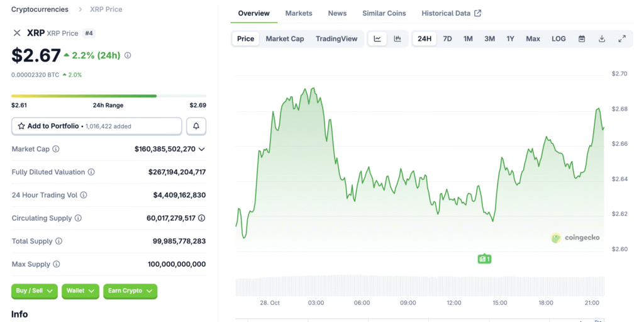Click the news marker on chart
Viewport: 644px width, 322px height.
click(484, 258)
